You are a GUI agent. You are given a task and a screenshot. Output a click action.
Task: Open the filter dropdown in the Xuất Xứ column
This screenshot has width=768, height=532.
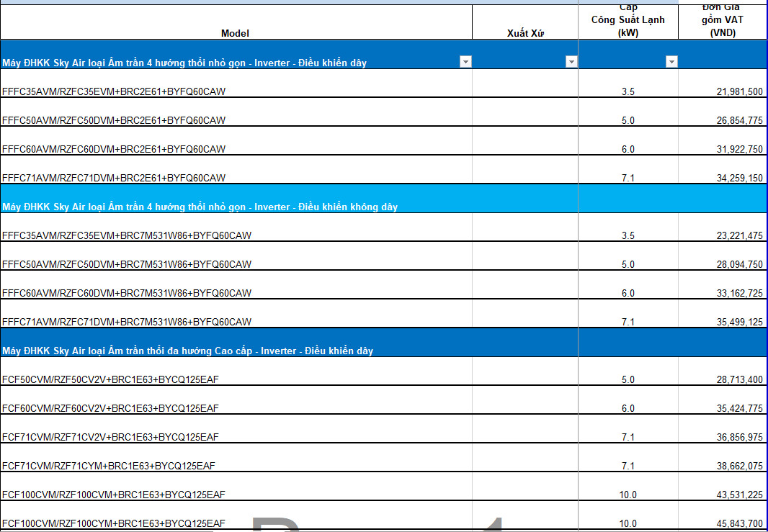coord(571,62)
